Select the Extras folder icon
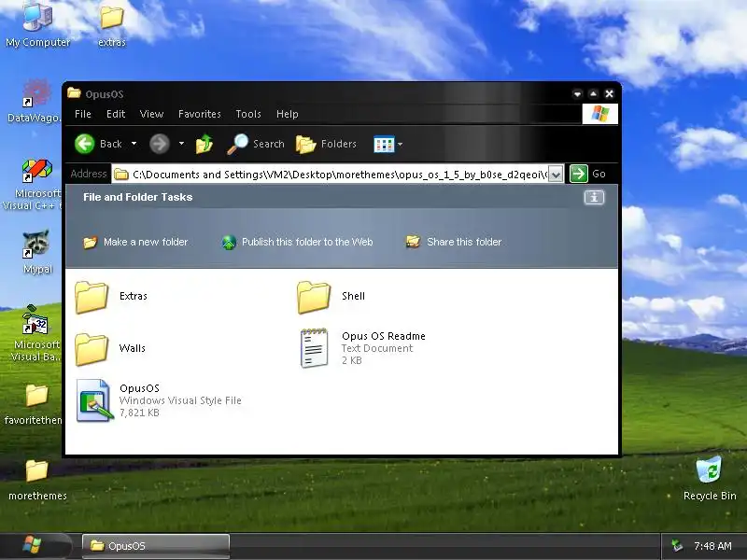The width and height of the screenshot is (747, 560). tap(92, 297)
